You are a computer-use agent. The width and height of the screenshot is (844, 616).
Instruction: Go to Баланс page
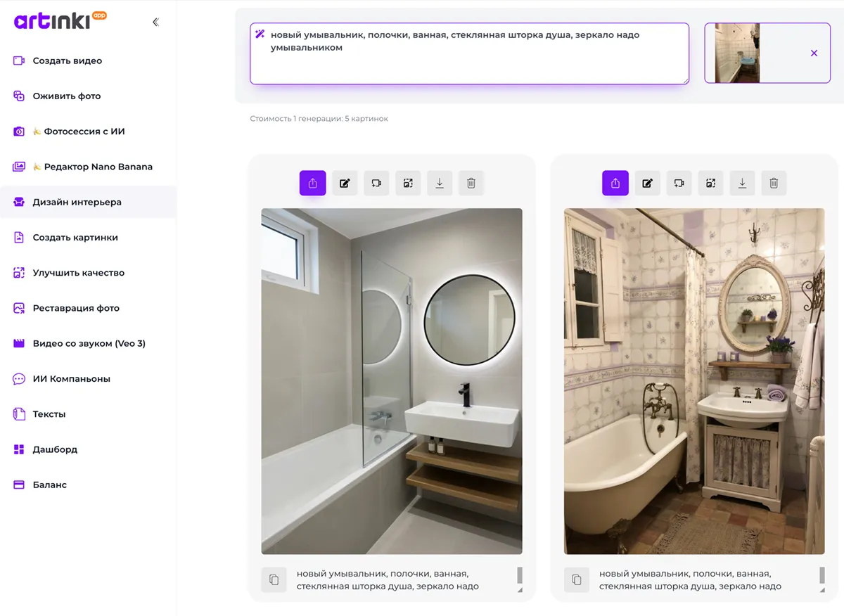point(49,485)
